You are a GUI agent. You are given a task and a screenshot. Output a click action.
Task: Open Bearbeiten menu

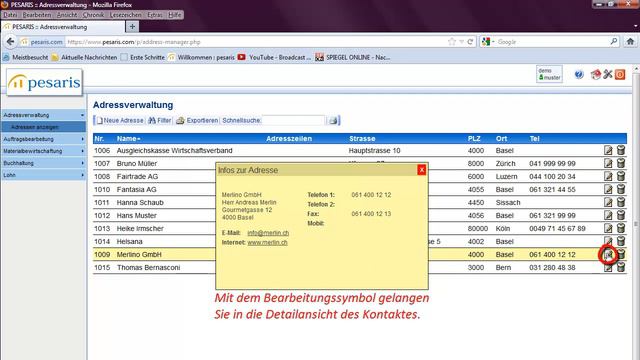37,15
